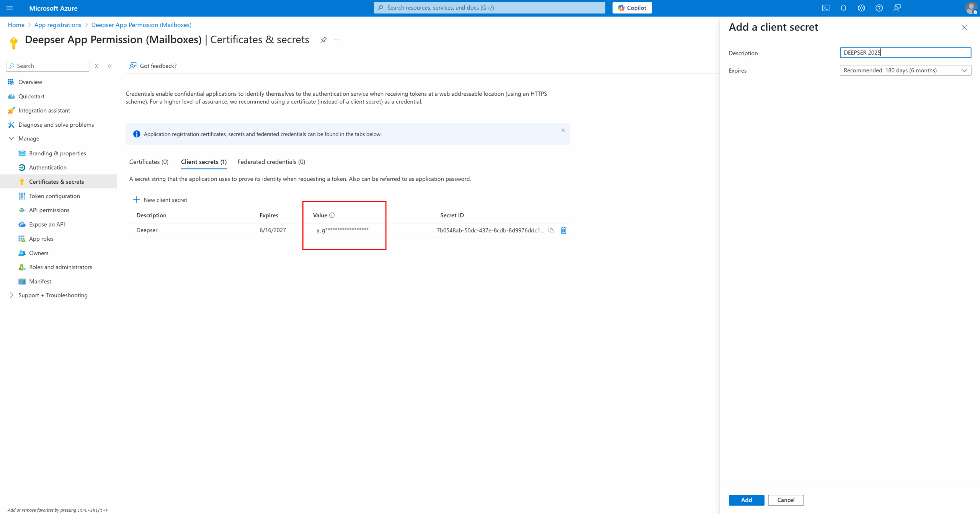Click the plus icon for New client secret

point(136,199)
